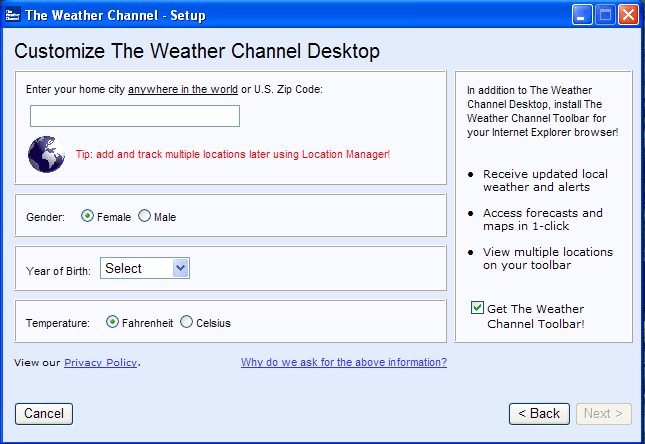Focus the home city or zip code field

pyautogui.click(x=135, y=116)
